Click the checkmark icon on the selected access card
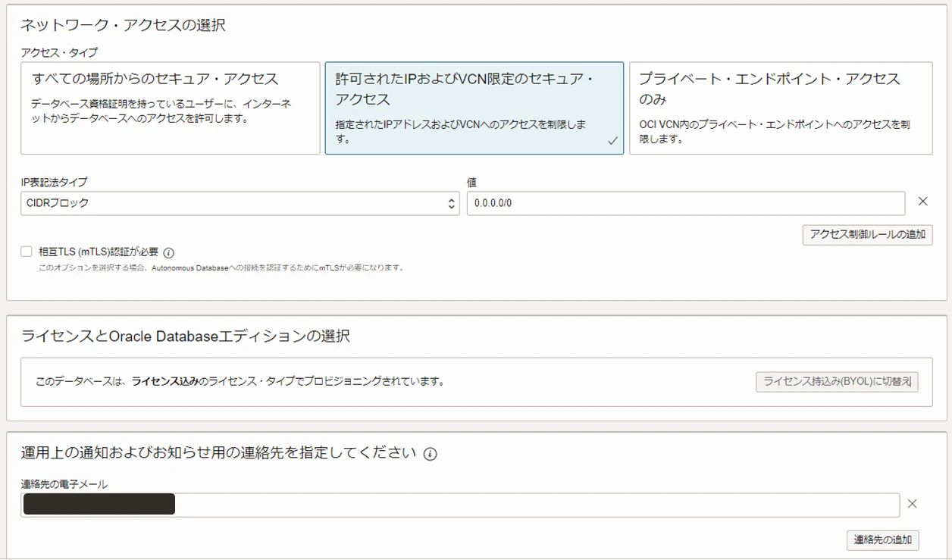Viewport: 952px width, 560px height. 612,141
